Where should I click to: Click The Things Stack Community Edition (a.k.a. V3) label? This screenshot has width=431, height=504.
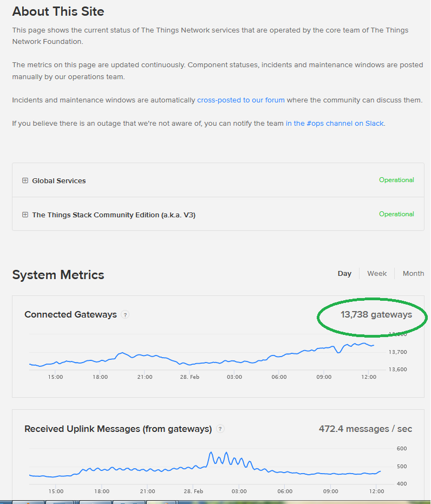pyautogui.click(x=114, y=215)
